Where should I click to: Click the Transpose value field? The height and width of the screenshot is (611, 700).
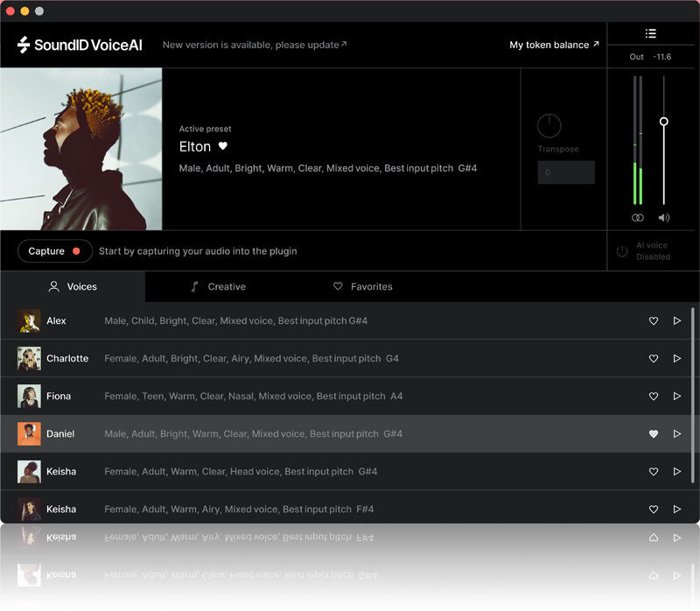pos(566,172)
